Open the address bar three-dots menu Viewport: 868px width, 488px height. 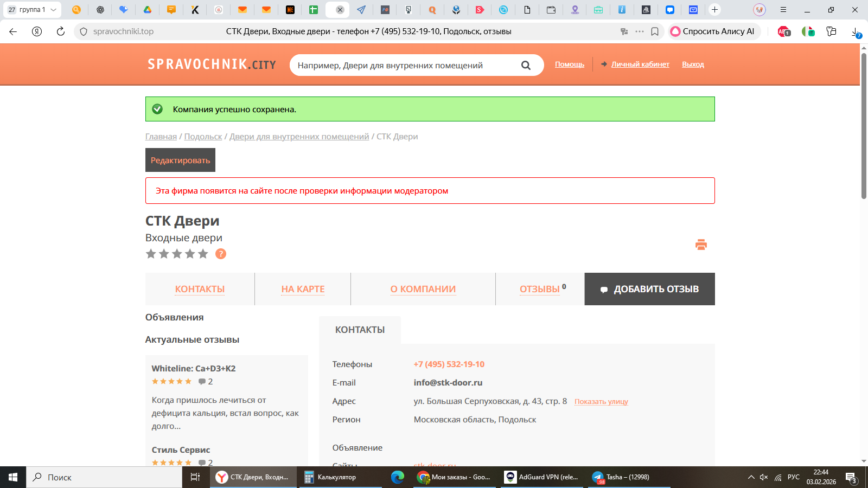(640, 31)
